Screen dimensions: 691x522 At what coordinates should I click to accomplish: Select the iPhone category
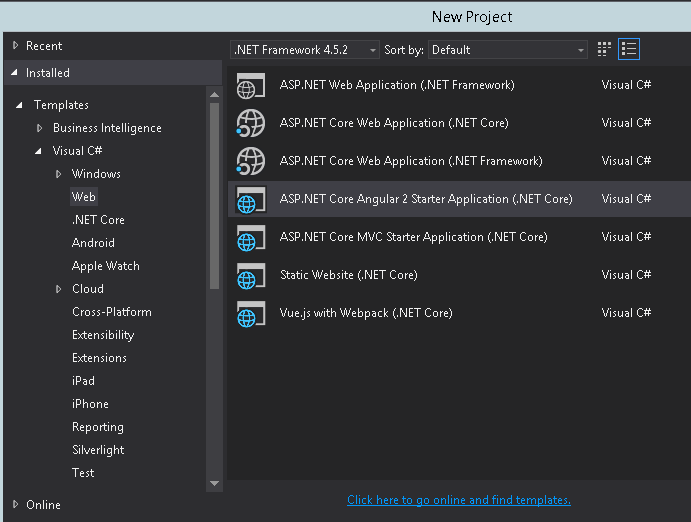click(x=90, y=404)
